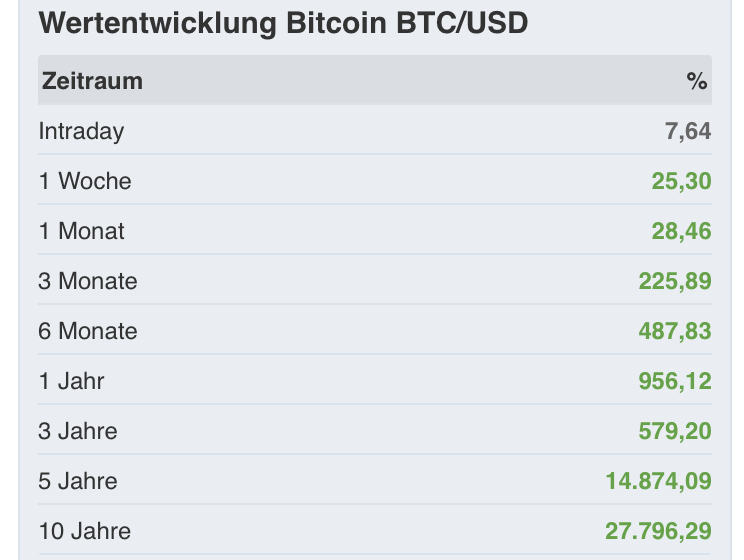The height and width of the screenshot is (560, 744).
Task: Click the Wertentwicklung Bitcoin BTC/USD heading
Action: 282,22
